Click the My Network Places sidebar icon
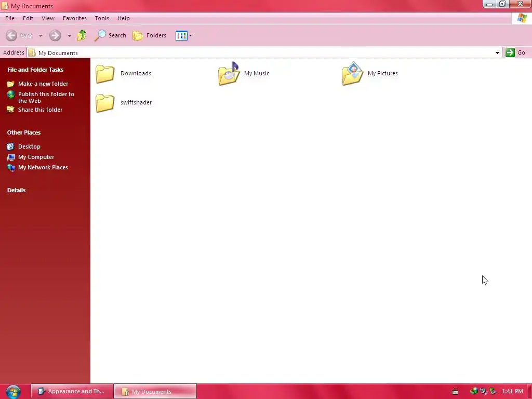 coord(11,168)
